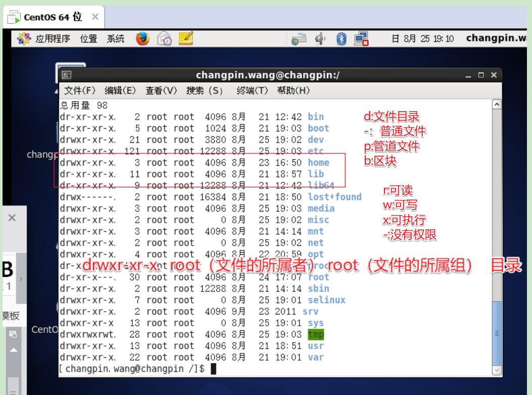Viewport: 532px width, 395px height.
Task: Open the terminal 编辑(E) menu
Action: [120, 90]
